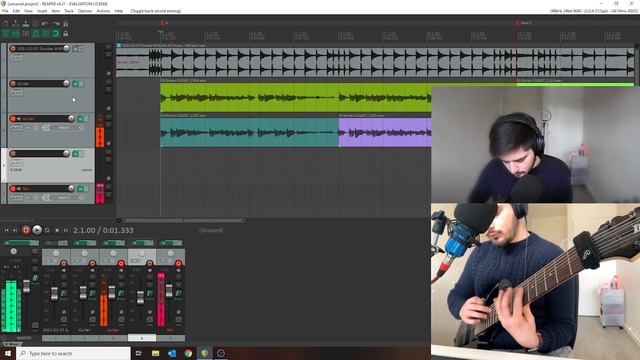Viewport: 640px width, 360px height.
Task: Select the purple guitar audio item
Action: coord(385,132)
